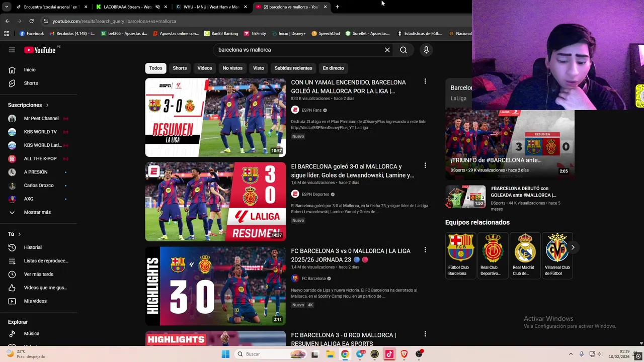Open CON UN YAMAL ENCENDIDO video title
Image resolution: width=644 pixels, height=362 pixels.
(x=349, y=86)
